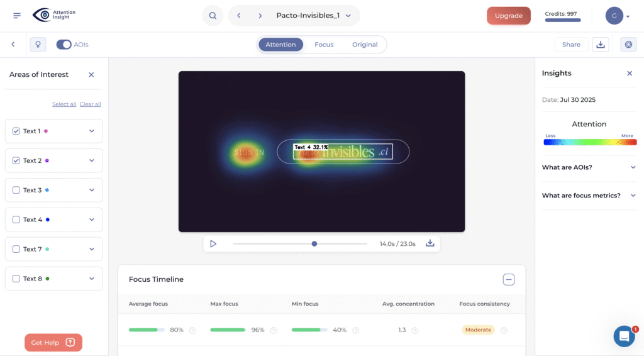Toggle the AOIs switch off
644x356 pixels.
coord(64,45)
